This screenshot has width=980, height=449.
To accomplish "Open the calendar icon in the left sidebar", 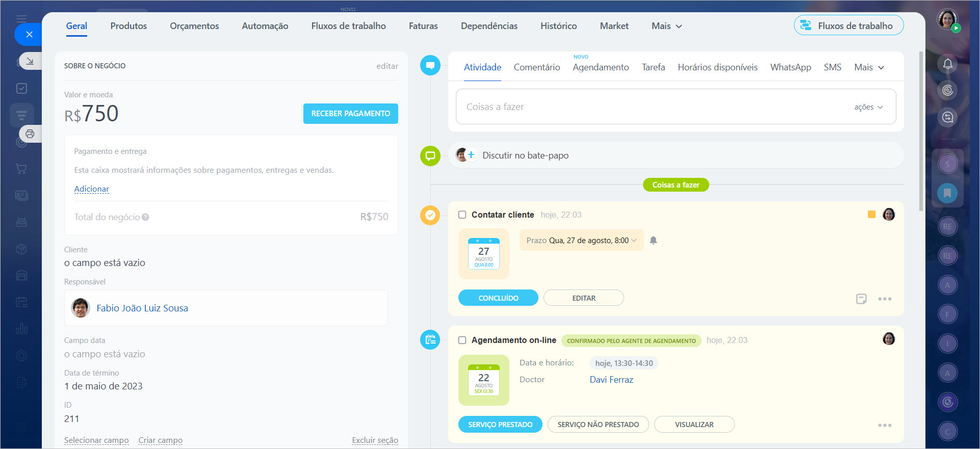I will pyautogui.click(x=21, y=302).
